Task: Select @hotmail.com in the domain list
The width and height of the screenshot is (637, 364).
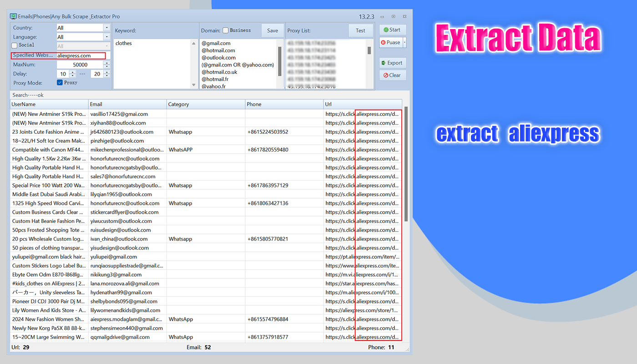Action: (218, 51)
